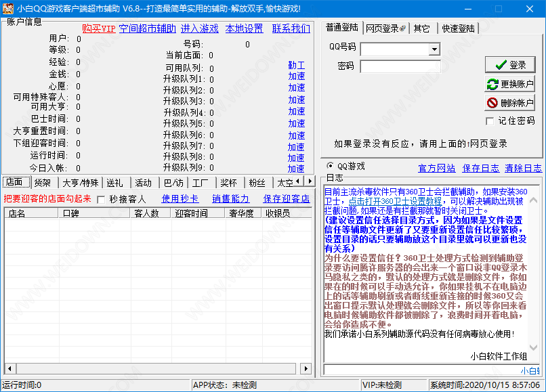The height and width of the screenshot is (392, 546).
Task: Enable the 记住密码 checkbox
Action: point(490,121)
